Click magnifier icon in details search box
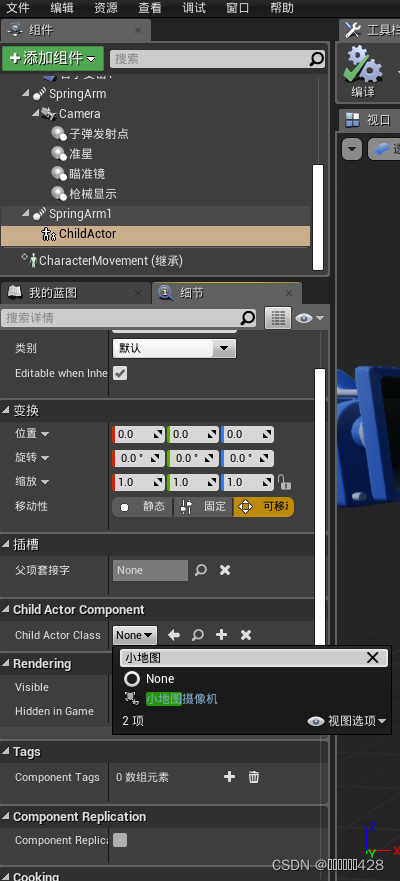 (248, 318)
